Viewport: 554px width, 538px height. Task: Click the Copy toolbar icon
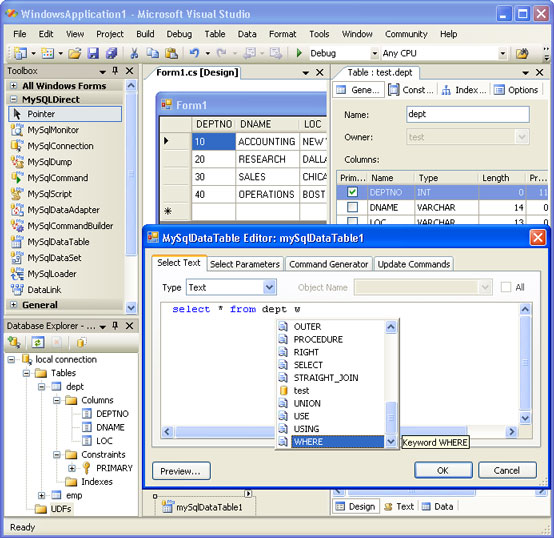coord(153,53)
